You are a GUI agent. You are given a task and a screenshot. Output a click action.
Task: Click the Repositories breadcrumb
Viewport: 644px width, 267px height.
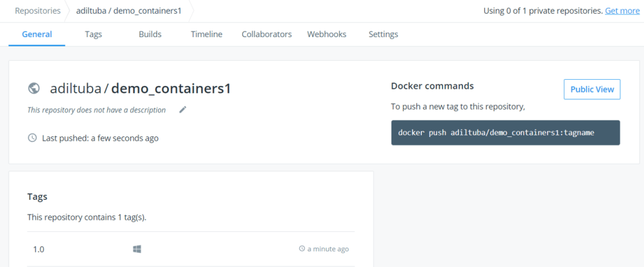tap(38, 11)
